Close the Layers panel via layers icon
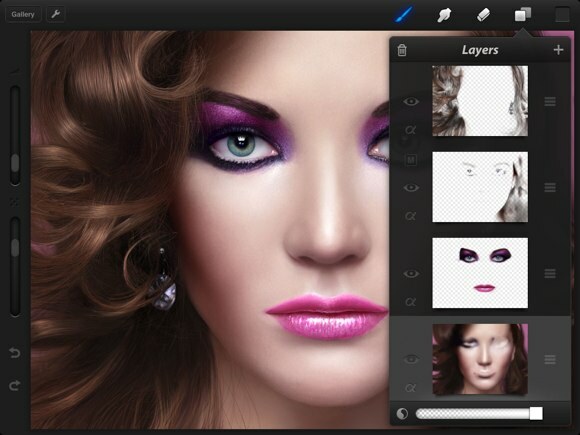The image size is (580, 435). tap(523, 14)
